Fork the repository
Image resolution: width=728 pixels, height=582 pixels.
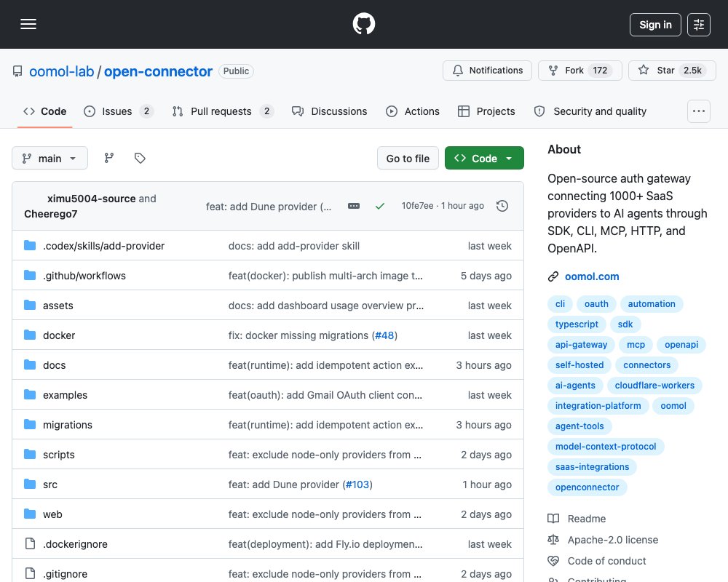(580, 71)
